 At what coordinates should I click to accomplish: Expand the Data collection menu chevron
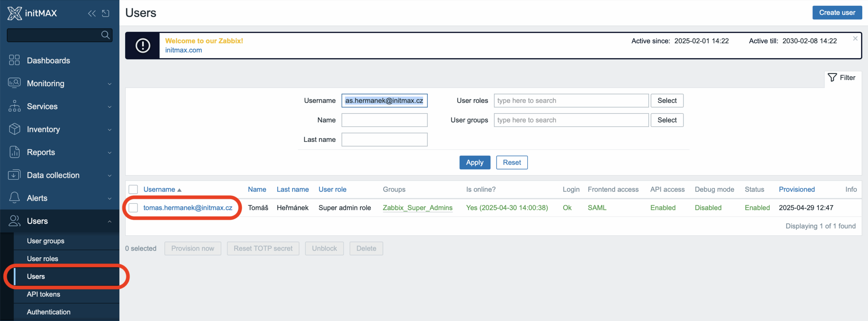click(110, 175)
